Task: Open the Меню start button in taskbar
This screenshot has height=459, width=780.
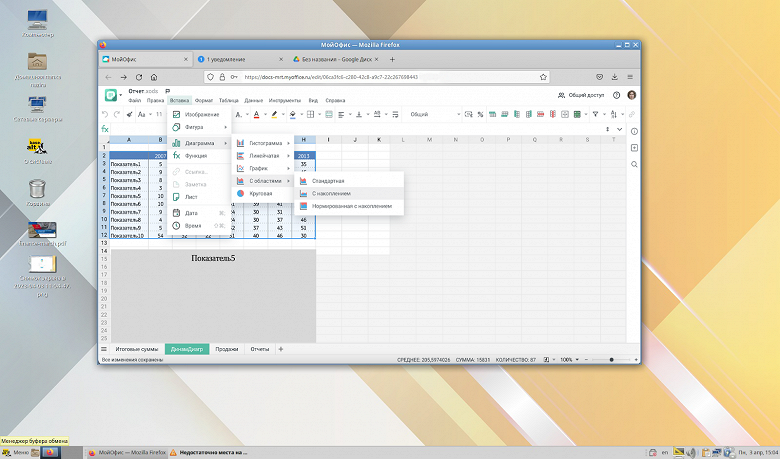Action: click(x=15, y=452)
